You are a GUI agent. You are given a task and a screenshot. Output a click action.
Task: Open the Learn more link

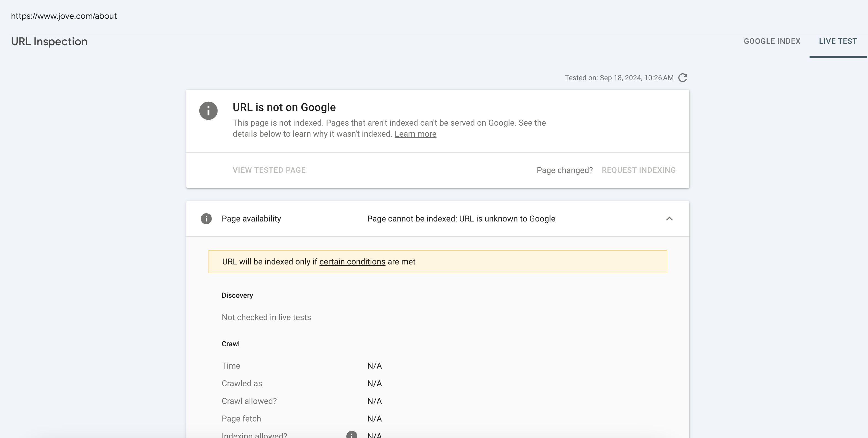[x=415, y=134]
